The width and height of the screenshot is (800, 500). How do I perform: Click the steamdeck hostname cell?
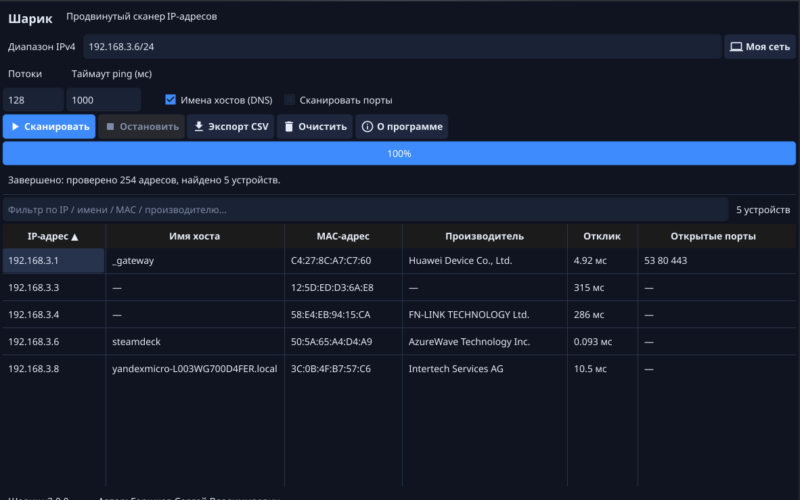(x=194, y=342)
